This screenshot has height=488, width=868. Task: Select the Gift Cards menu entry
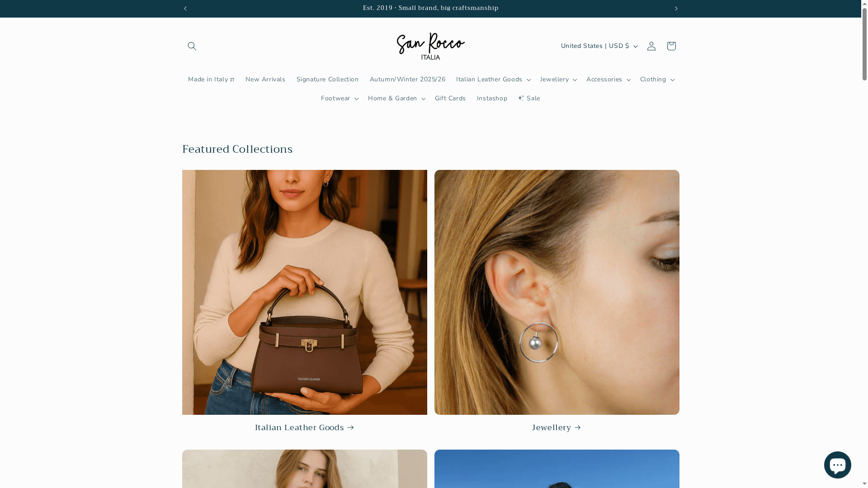450,98
